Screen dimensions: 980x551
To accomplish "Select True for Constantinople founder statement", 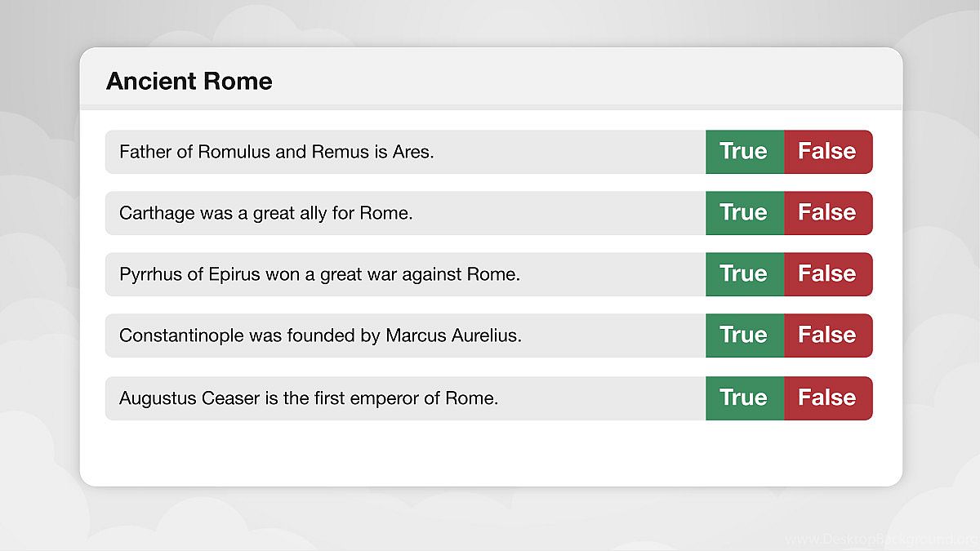I will 744,335.
